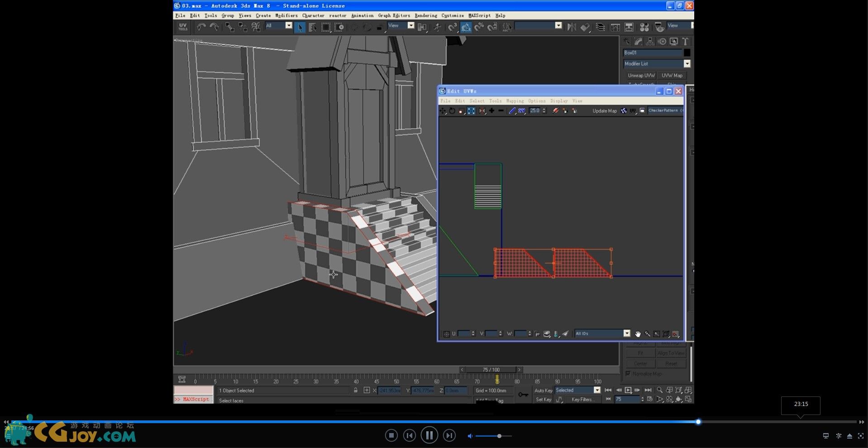Screen dimensions: 868x448
Task: Switch to the Motion command panel tab
Action: click(x=662, y=42)
